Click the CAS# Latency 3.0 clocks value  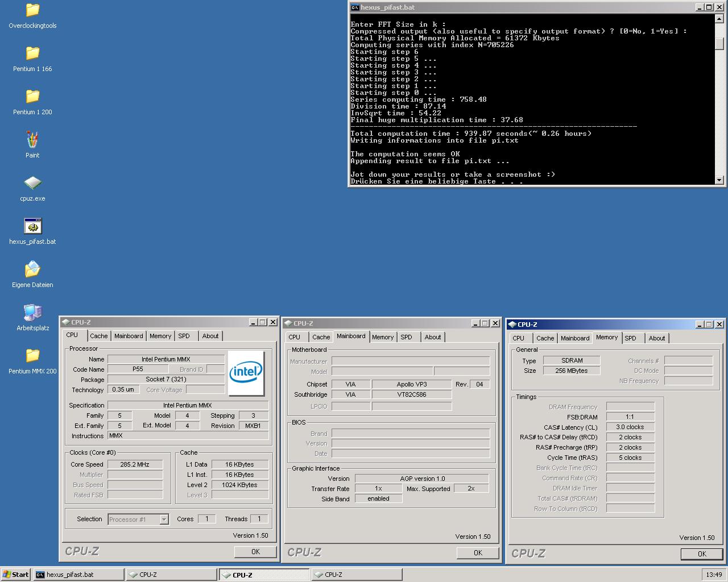tap(630, 427)
